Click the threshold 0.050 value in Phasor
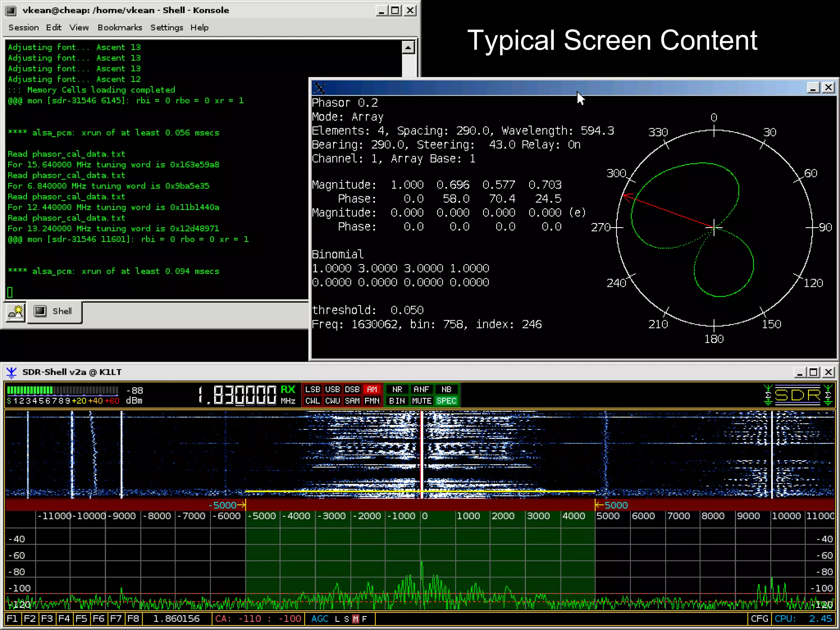The image size is (840, 630). [x=407, y=310]
